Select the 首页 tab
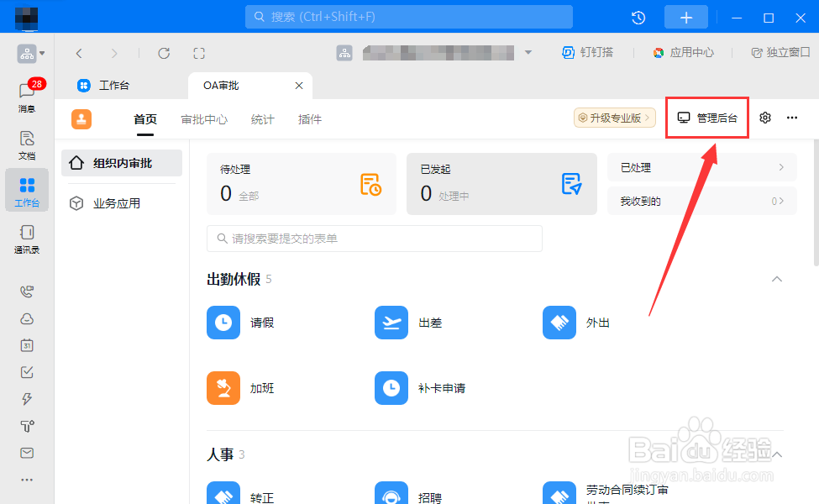Screen dimensions: 819x504 [x=145, y=119]
